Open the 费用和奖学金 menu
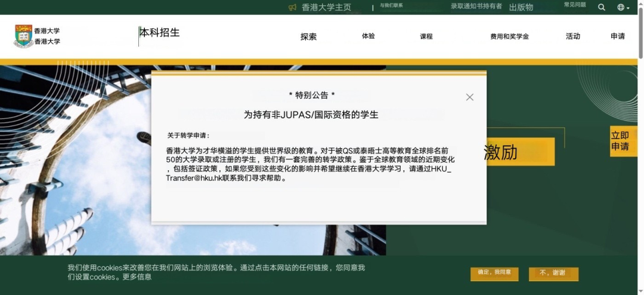Screen dimensions: 644x295 coord(509,36)
